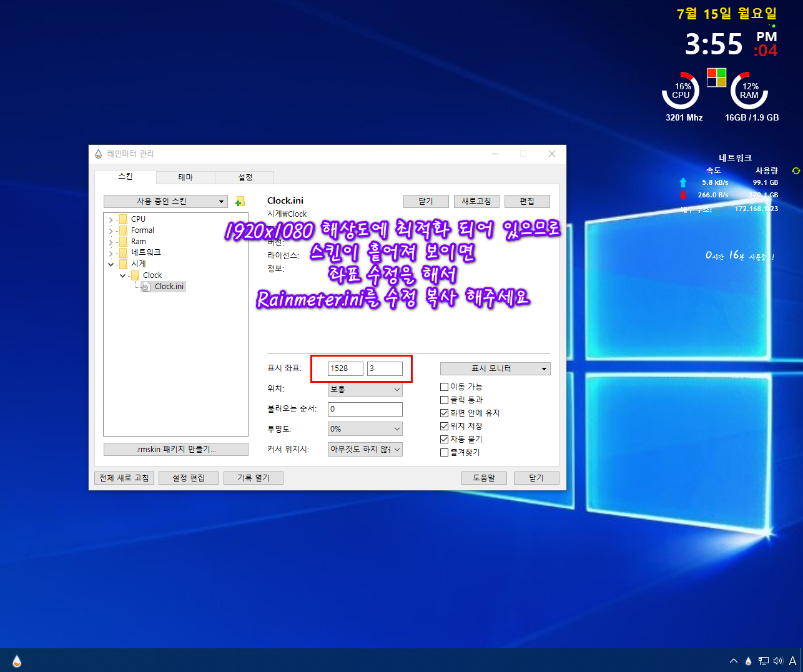Switch to the 테마 tab
This screenshot has width=803, height=672.
[185, 177]
